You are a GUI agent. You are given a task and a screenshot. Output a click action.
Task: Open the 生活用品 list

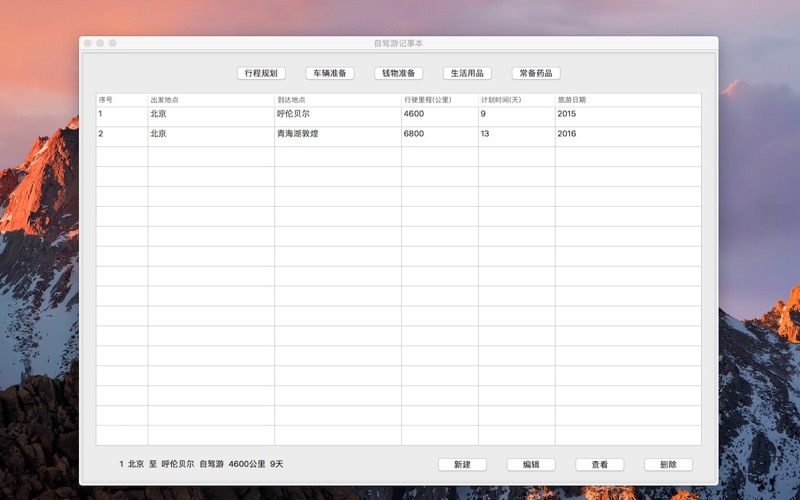point(467,73)
